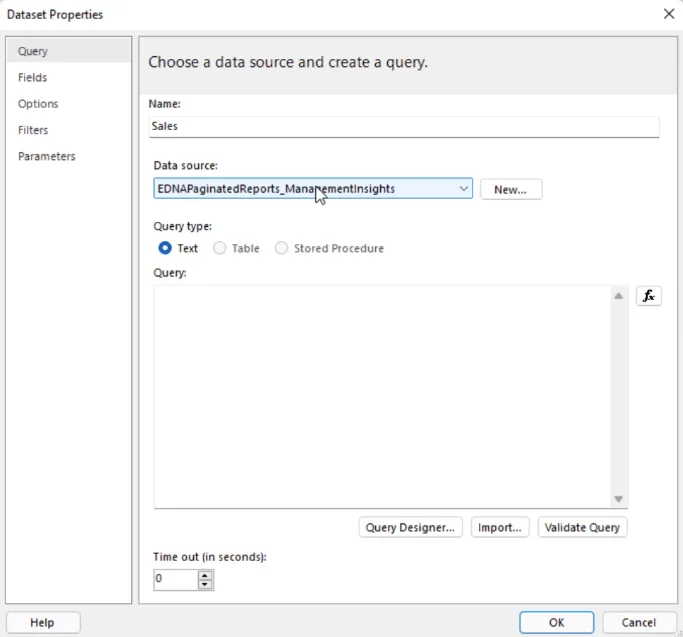Switch to the Query page

(x=68, y=51)
